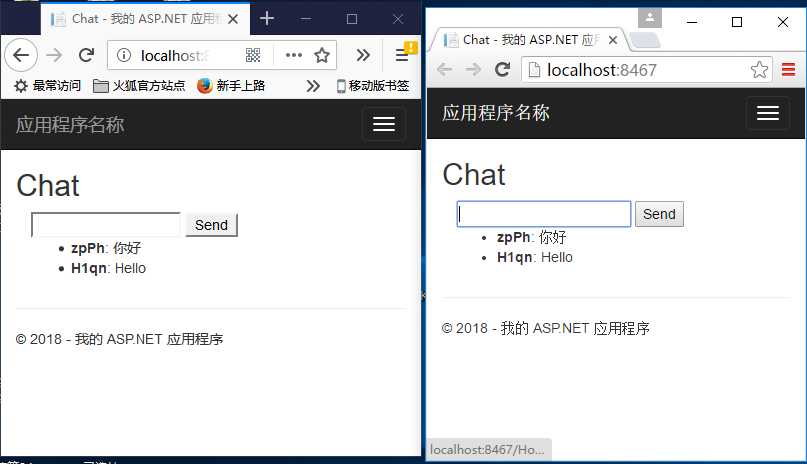The width and height of the screenshot is (807, 464).
Task: Open Firefox page actions three-dot menu
Action: point(293,55)
